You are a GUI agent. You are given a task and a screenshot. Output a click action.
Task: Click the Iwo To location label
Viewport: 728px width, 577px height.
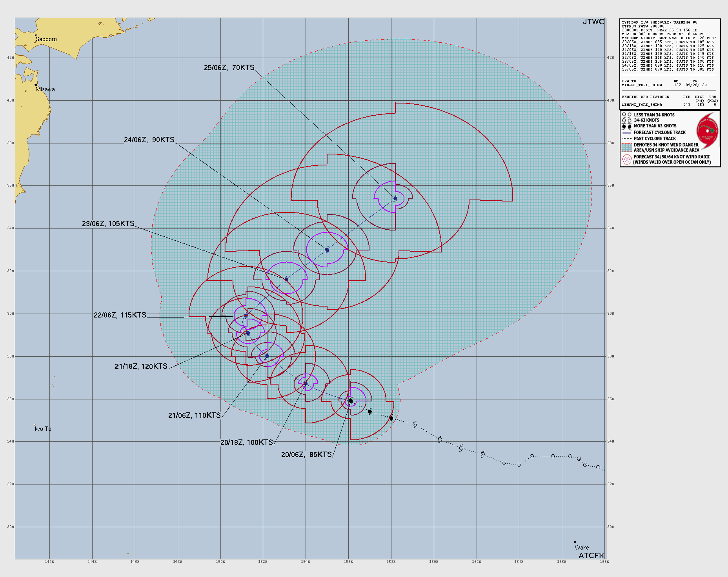click(x=43, y=429)
